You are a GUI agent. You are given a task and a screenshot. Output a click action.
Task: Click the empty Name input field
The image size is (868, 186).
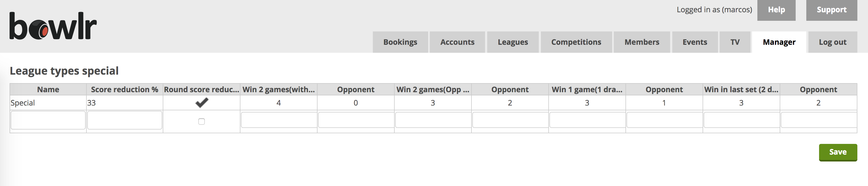point(48,120)
